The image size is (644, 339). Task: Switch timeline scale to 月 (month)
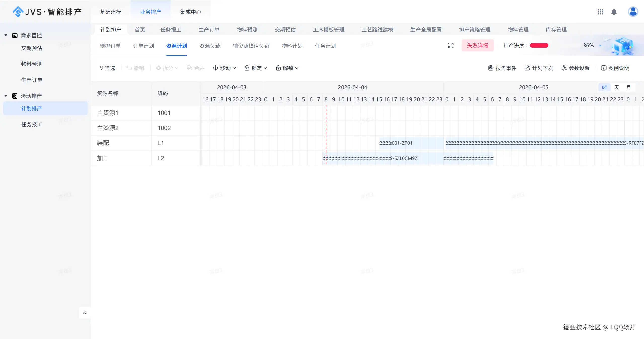coord(628,87)
